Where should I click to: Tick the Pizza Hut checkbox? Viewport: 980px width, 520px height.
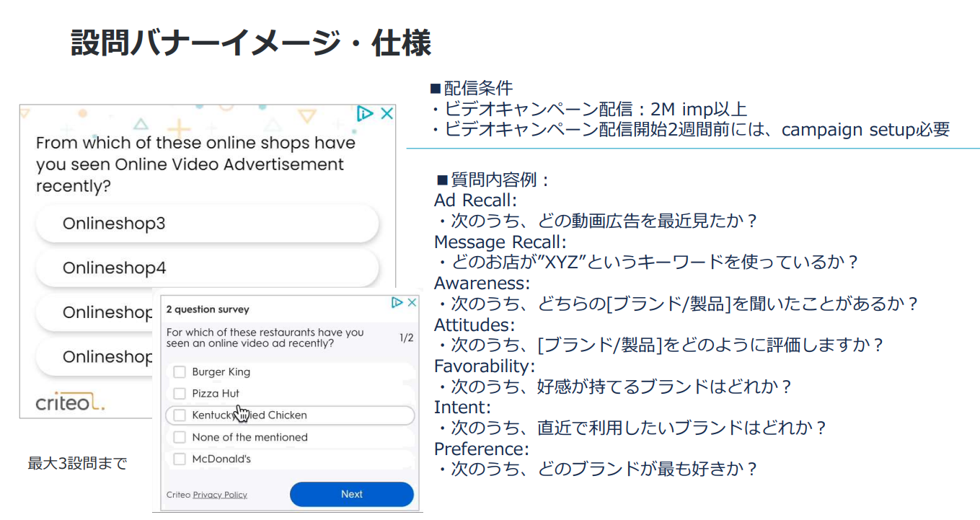180,394
